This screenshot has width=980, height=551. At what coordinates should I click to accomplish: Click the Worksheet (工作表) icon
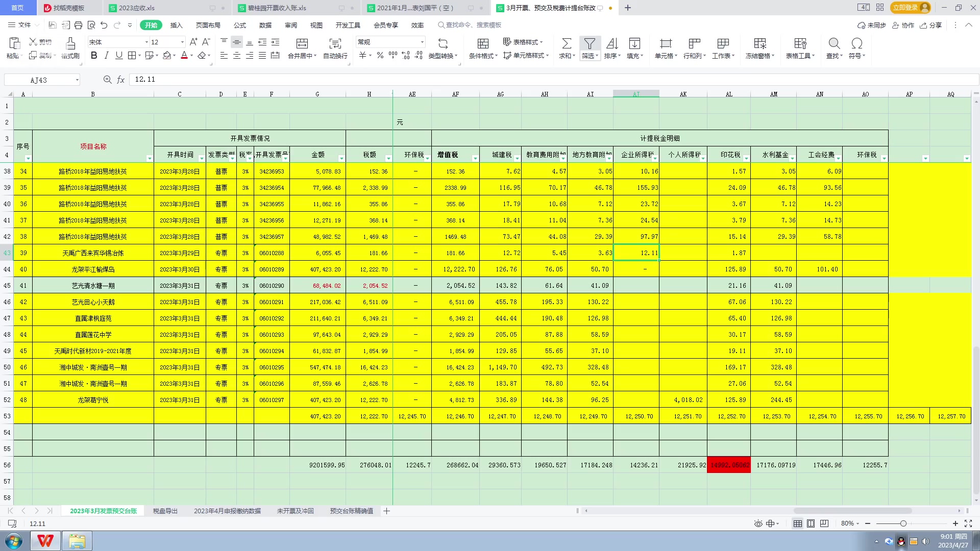pos(723,43)
